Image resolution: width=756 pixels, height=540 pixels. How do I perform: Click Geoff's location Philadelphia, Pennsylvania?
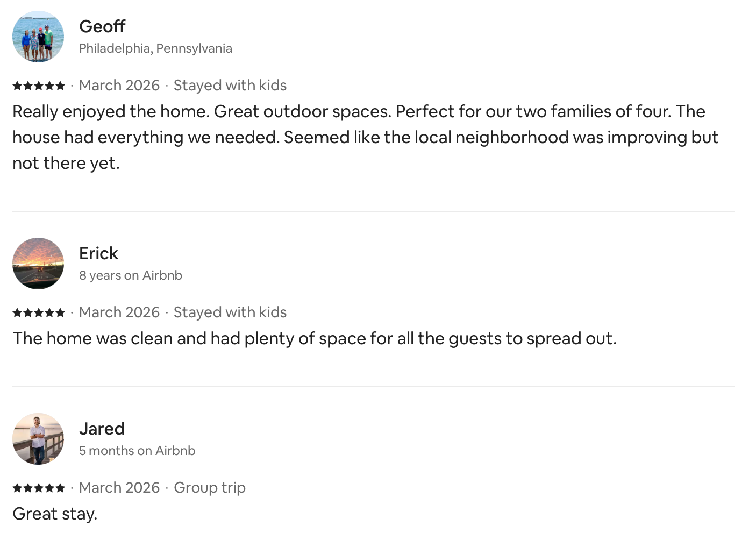[x=155, y=48]
